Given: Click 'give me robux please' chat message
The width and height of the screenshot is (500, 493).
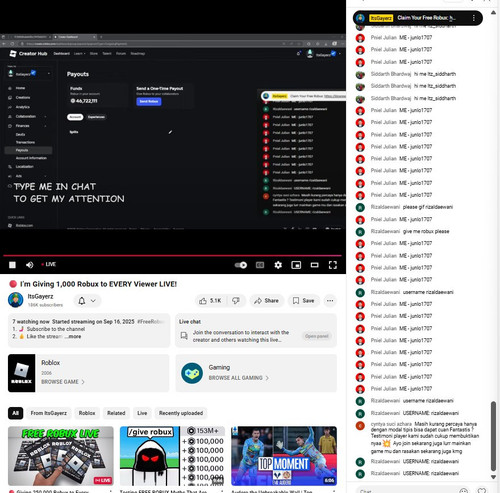Looking at the screenshot, I should pos(426,231).
